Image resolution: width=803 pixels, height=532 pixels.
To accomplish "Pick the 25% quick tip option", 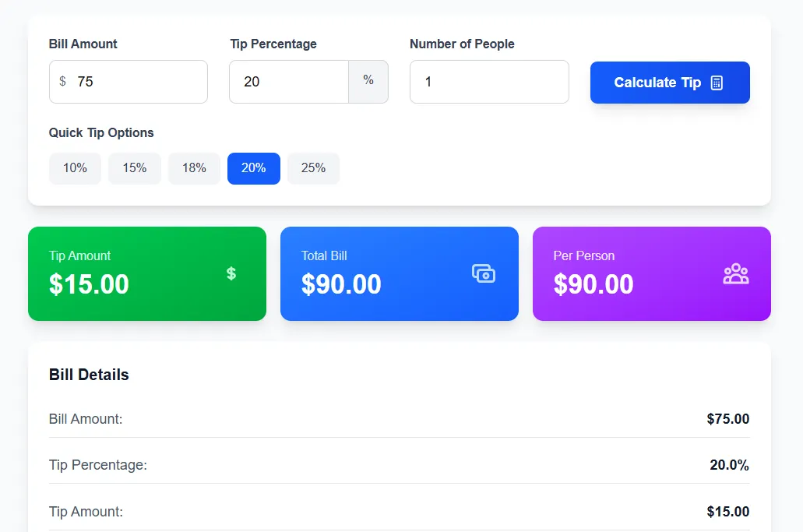I will [x=313, y=168].
